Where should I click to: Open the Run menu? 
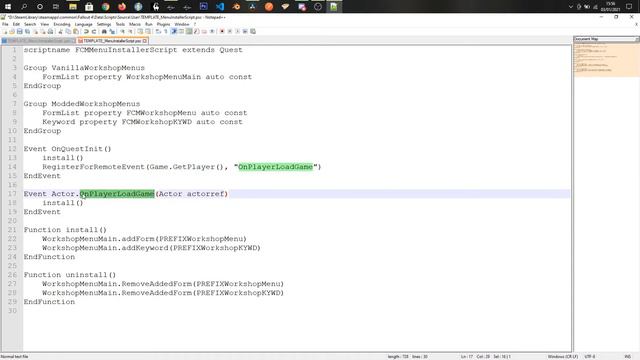coord(149,24)
